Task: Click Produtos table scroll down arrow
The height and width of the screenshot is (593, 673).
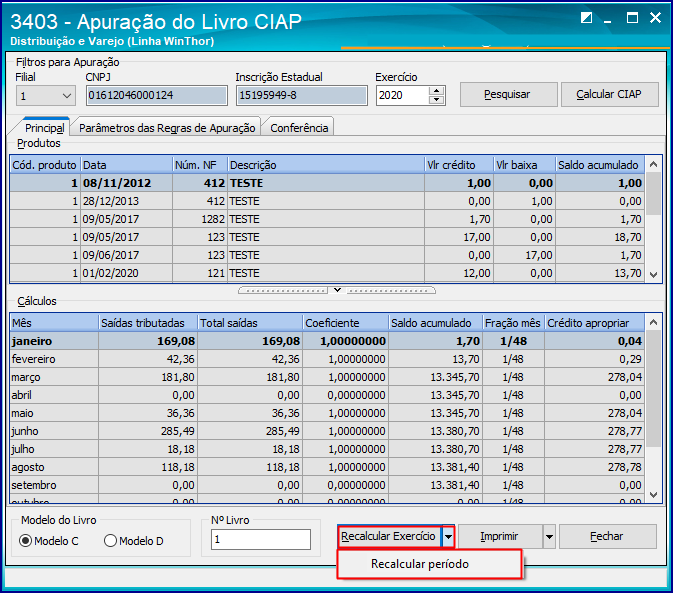Action: [x=653, y=275]
